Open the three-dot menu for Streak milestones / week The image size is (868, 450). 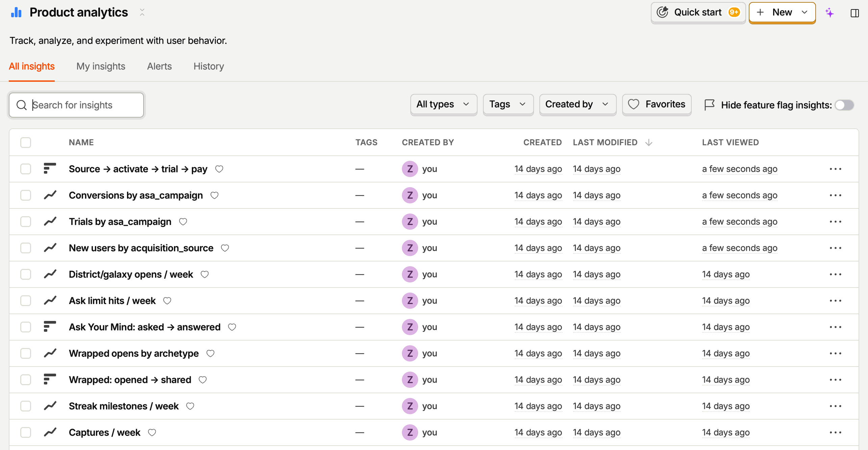835,406
